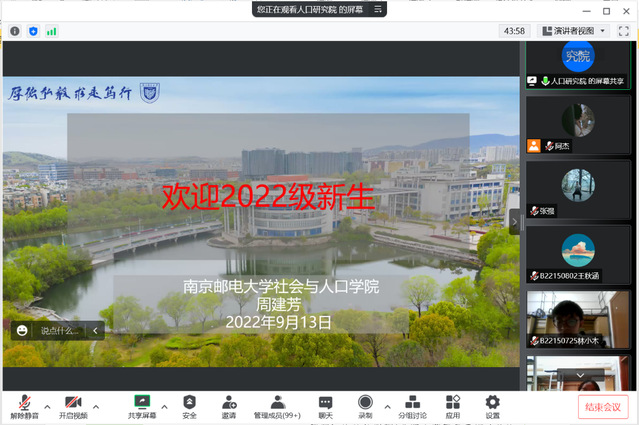The height and width of the screenshot is (425, 639).
Task: Open the emoji picker beside 说点什么
Action: click(21, 330)
